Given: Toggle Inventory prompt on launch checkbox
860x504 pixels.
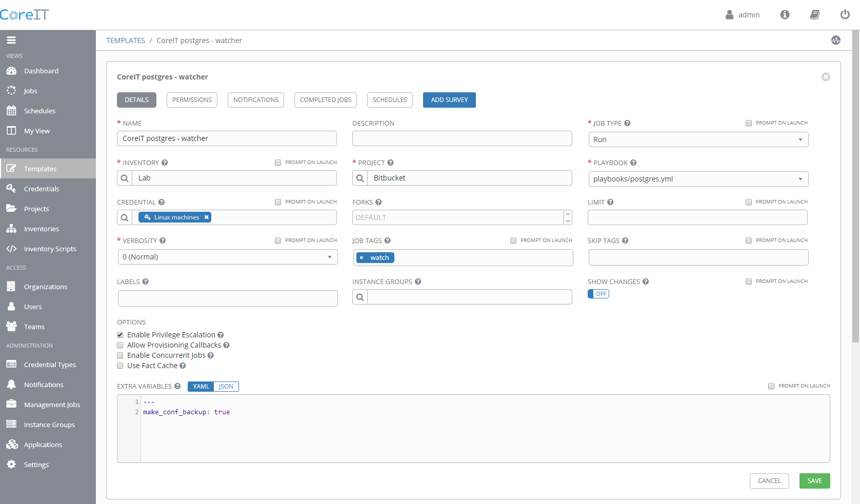Looking at the screenshot, I should click(x=278, y=163).
